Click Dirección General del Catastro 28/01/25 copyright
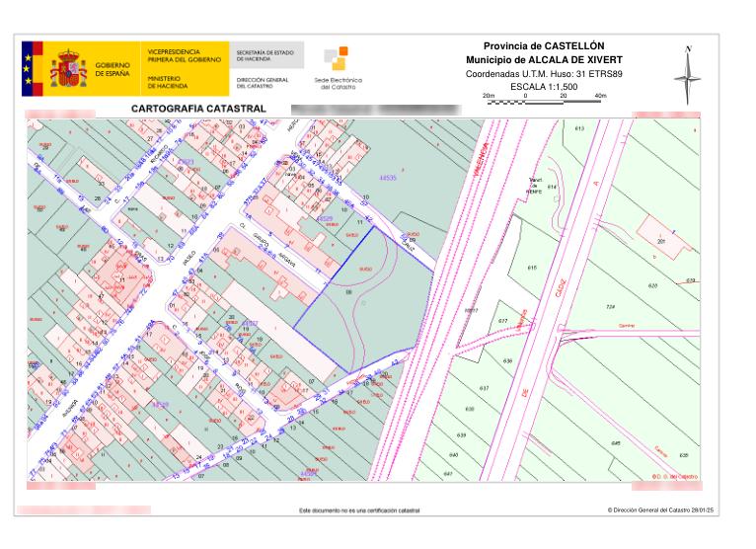This screenshot has height=549, width=756. [x=660, y=510]
